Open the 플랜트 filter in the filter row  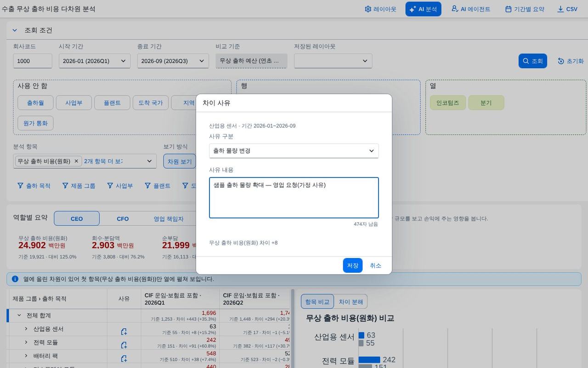(x=158, y=186)
